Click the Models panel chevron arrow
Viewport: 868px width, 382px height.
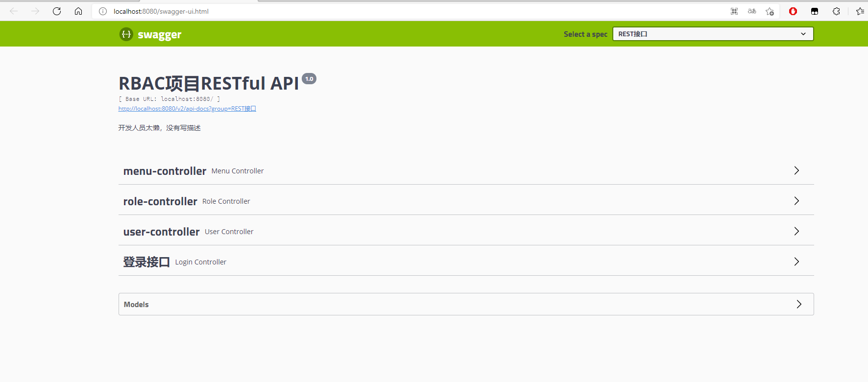799,304
